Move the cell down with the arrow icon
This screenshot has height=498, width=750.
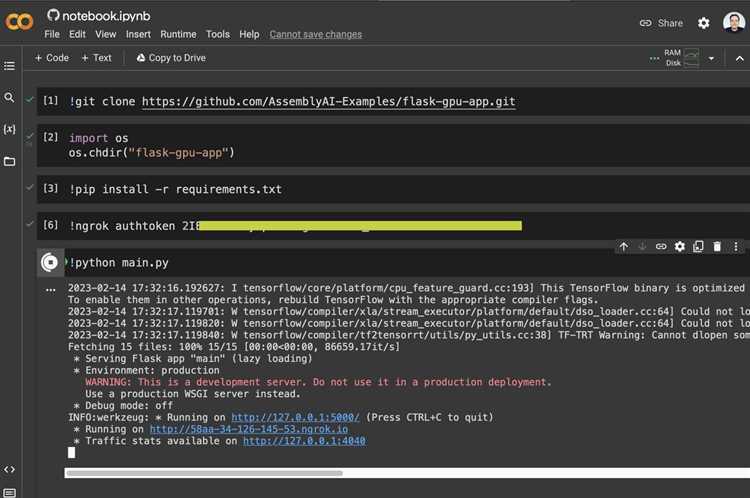point(642,246)
